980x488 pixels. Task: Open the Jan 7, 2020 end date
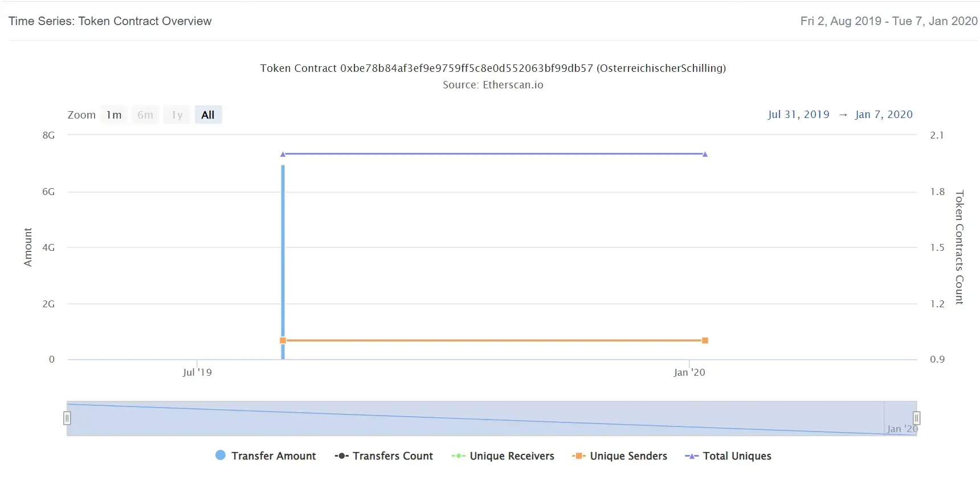(x=884, y=115)
